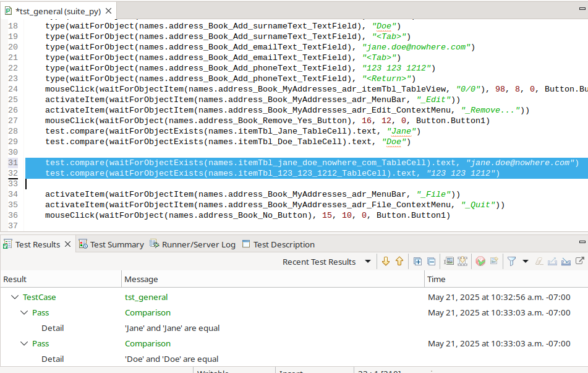Collapse the first Pass result row
The width and height of the screenshot is (588, 373).
pos(24,313)
